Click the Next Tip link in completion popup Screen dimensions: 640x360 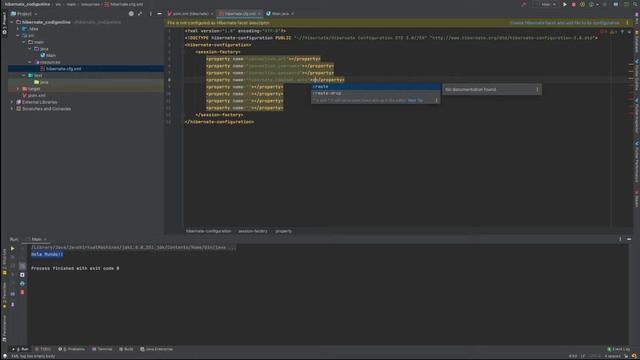pos(415,100)
